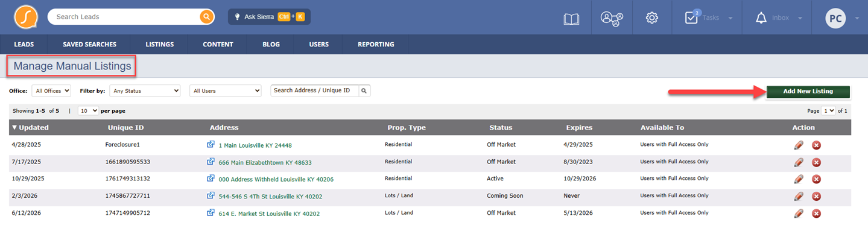Click the Search Address / Unique ID field
The image size is (868, 228).
point(315,90)
